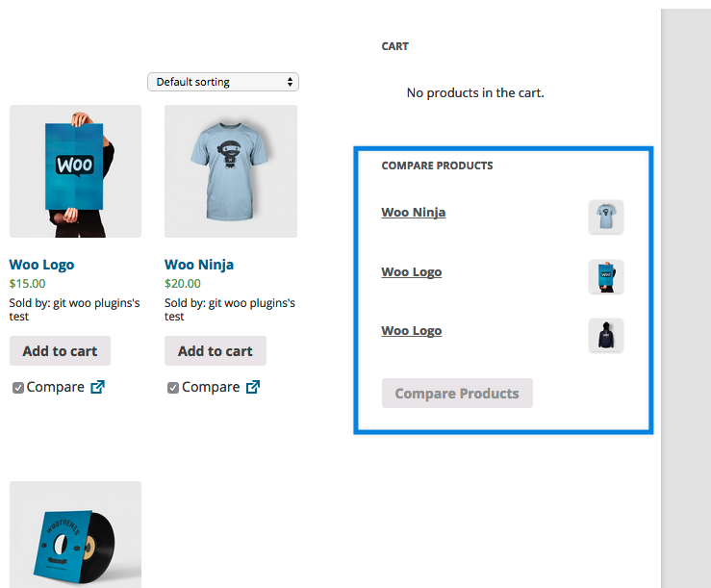Open Woo Ninja link in compare widget

pyautogui.click(x=414, y=213)
